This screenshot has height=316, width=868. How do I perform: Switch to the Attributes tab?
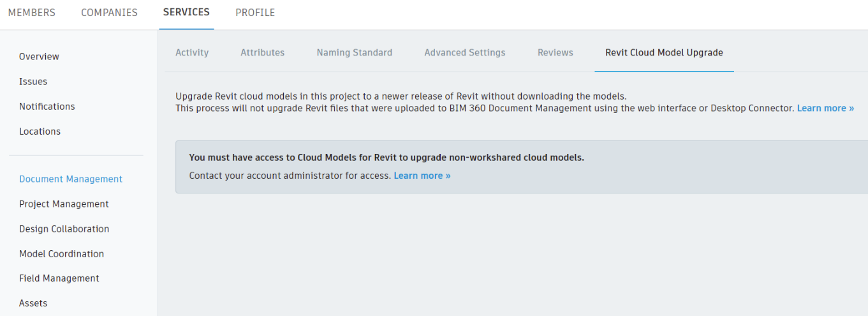[x=262, y=53]
